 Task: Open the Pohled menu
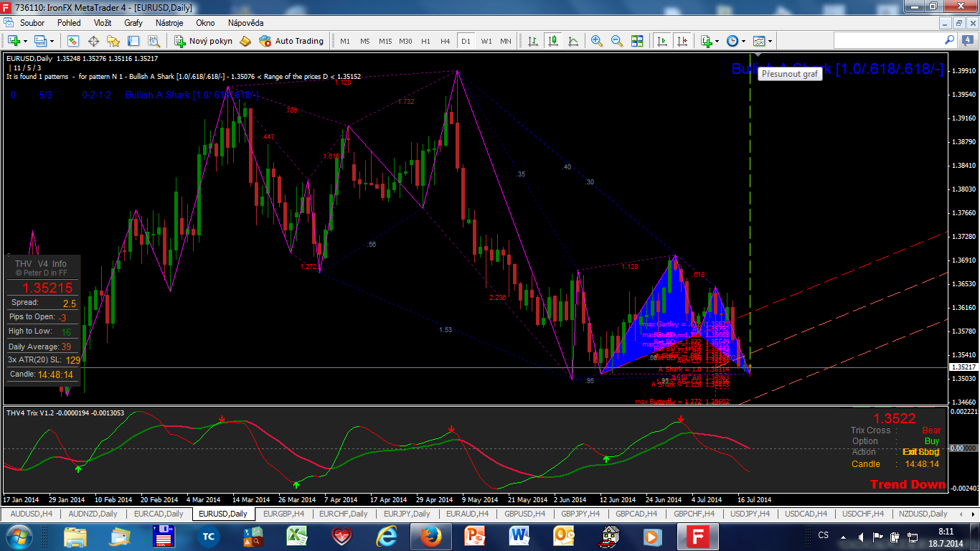[69, 23]
